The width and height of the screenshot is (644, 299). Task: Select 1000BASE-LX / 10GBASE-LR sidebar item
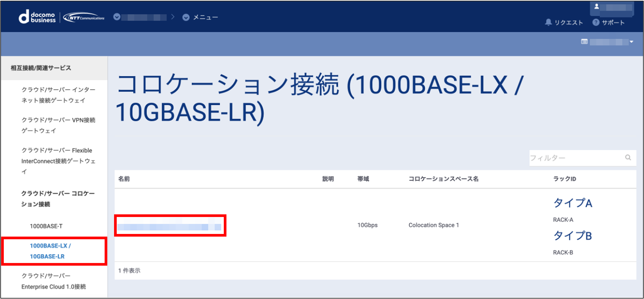(x=50, y=251)
